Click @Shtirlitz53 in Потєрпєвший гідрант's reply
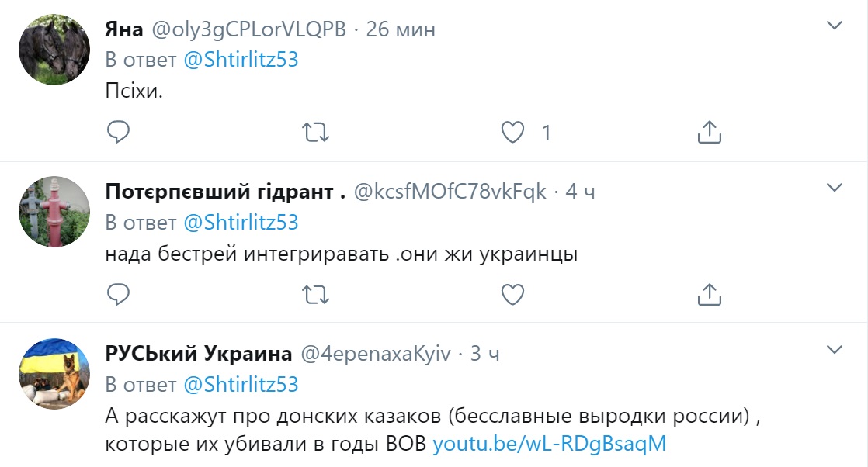868x467 pixels. coord(241,223)
